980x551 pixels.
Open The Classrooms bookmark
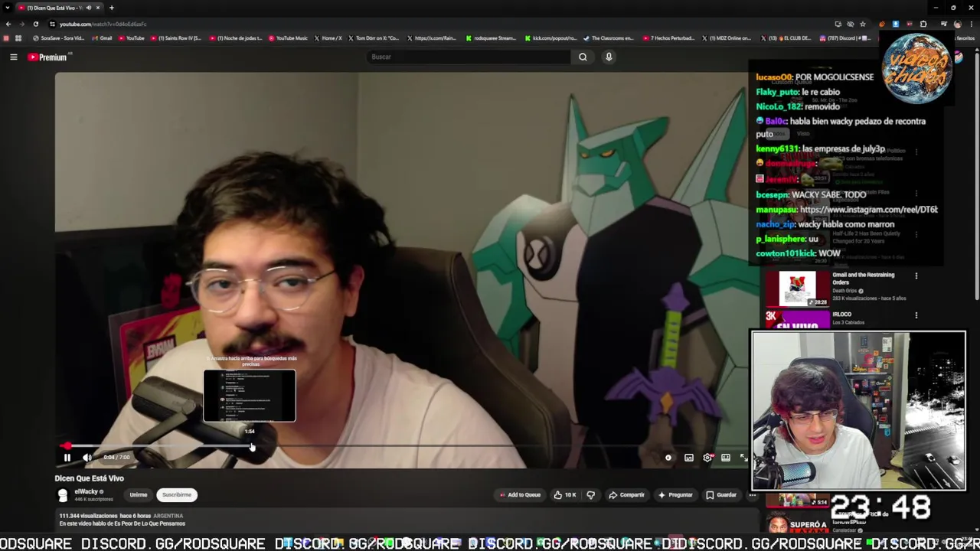pos(609,38)
